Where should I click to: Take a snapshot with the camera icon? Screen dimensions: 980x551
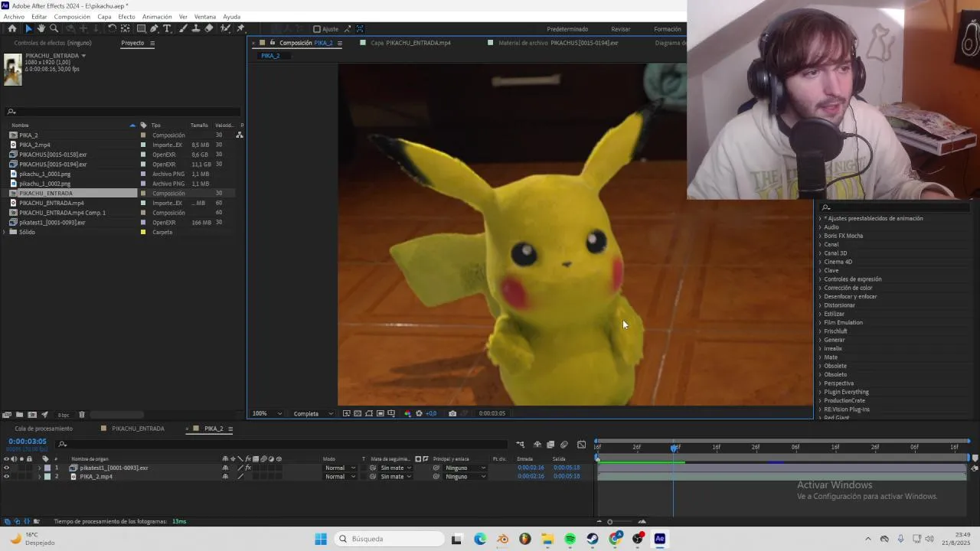(x=452, y=413)
